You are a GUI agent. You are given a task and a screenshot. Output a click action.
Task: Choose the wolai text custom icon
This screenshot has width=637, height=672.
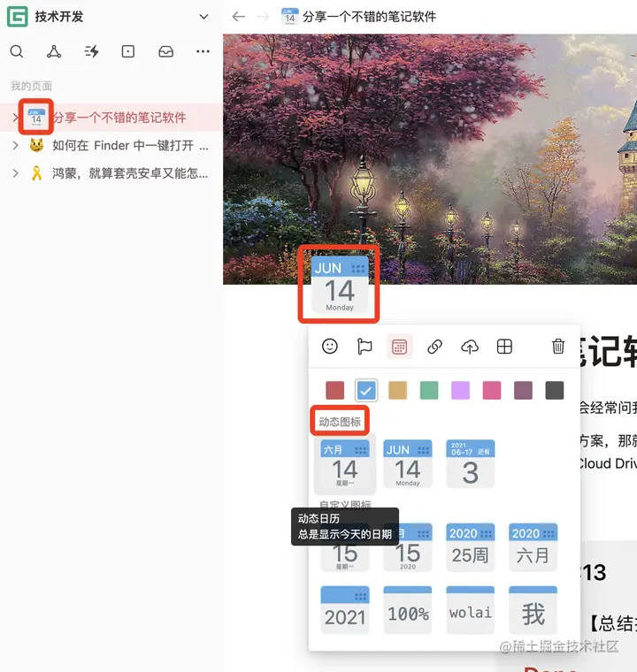471,610
